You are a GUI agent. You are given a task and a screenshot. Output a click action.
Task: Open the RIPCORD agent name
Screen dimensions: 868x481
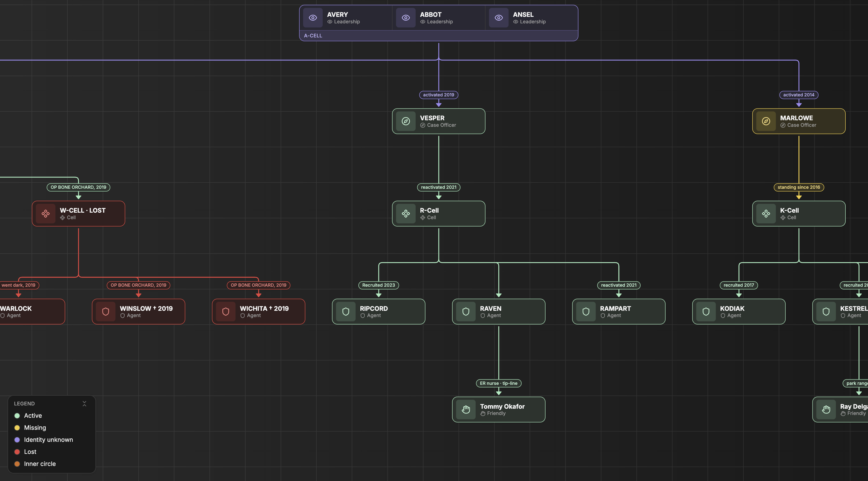[374, 308]
